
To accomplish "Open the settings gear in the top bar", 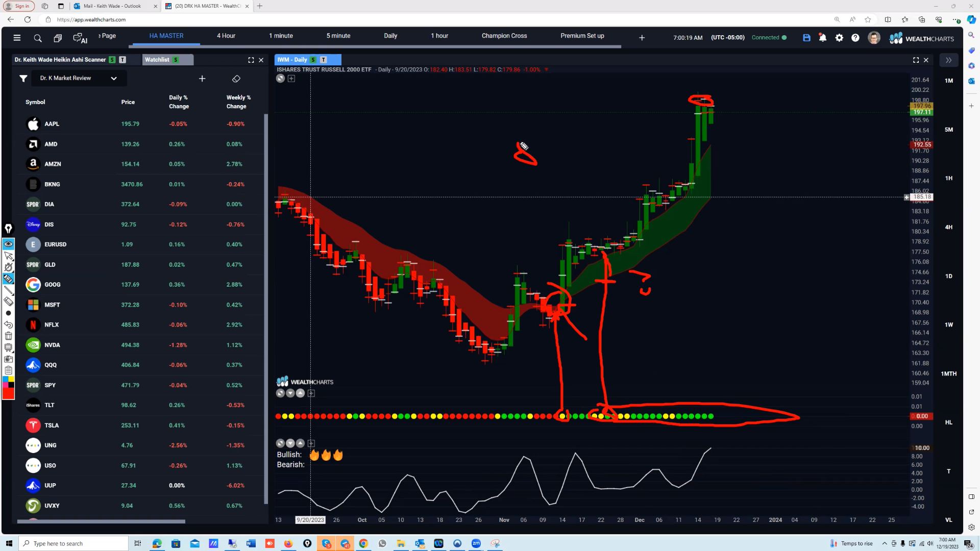I will [x=839, y=38].
